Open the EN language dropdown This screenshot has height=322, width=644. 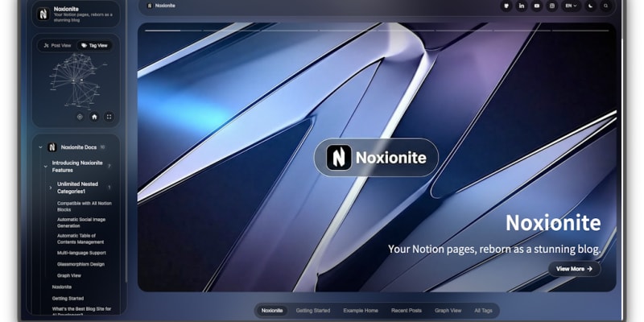tap(571, 6)
